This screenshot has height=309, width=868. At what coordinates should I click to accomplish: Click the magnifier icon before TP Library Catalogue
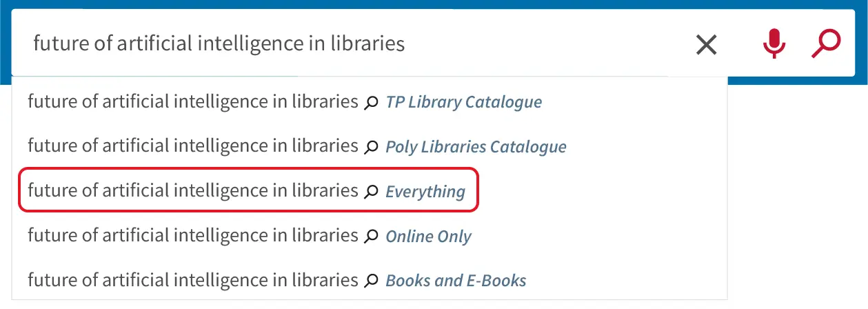click(x=371, y=103)
